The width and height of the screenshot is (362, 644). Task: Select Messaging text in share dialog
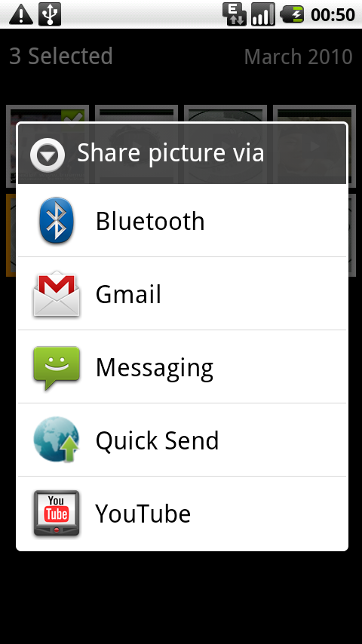coord(155,368)
